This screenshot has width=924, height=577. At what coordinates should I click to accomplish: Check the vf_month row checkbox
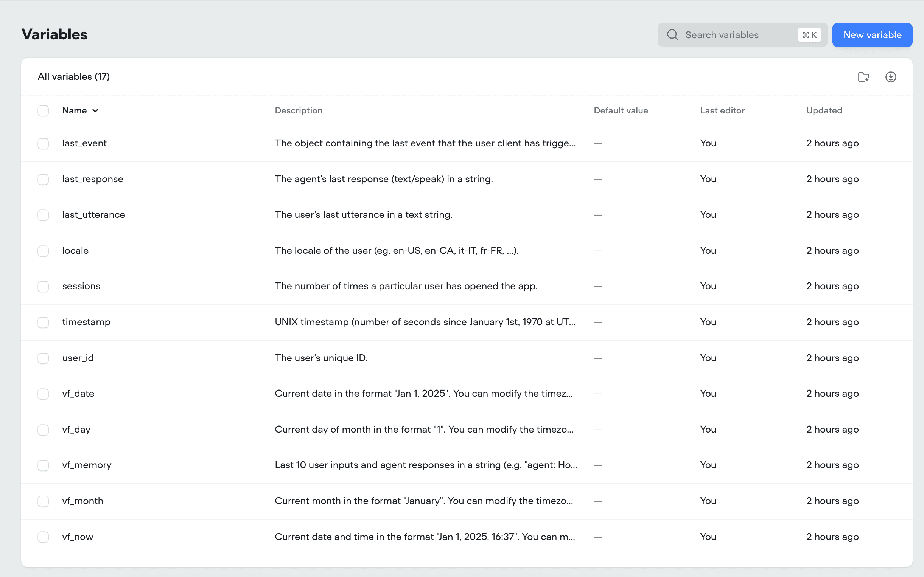click(x=43, y=501)
